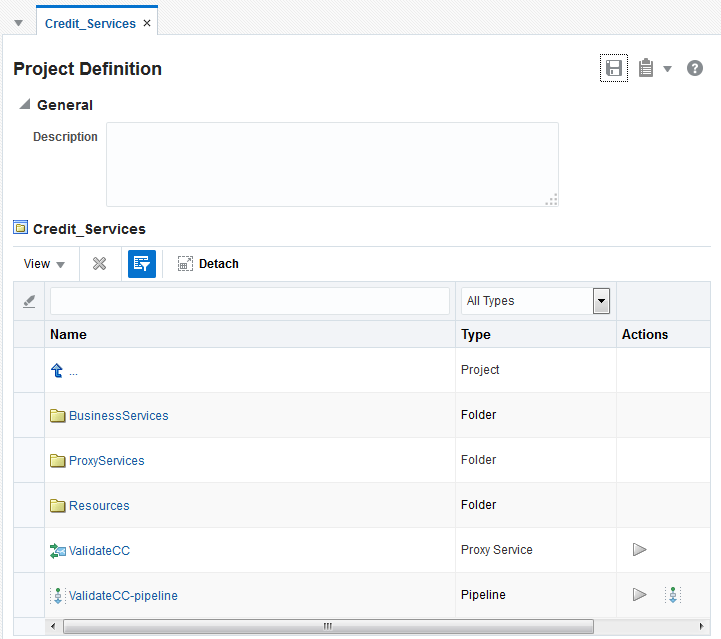Open the tab list dropdown arrow
The width and height of the screenshot is (721, 639).
pos(18,23)
